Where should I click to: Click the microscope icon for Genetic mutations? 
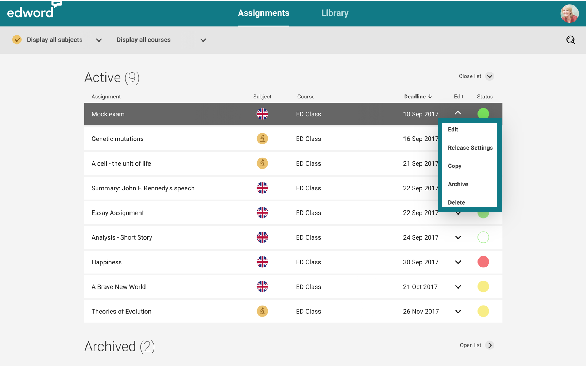point(262,139)
